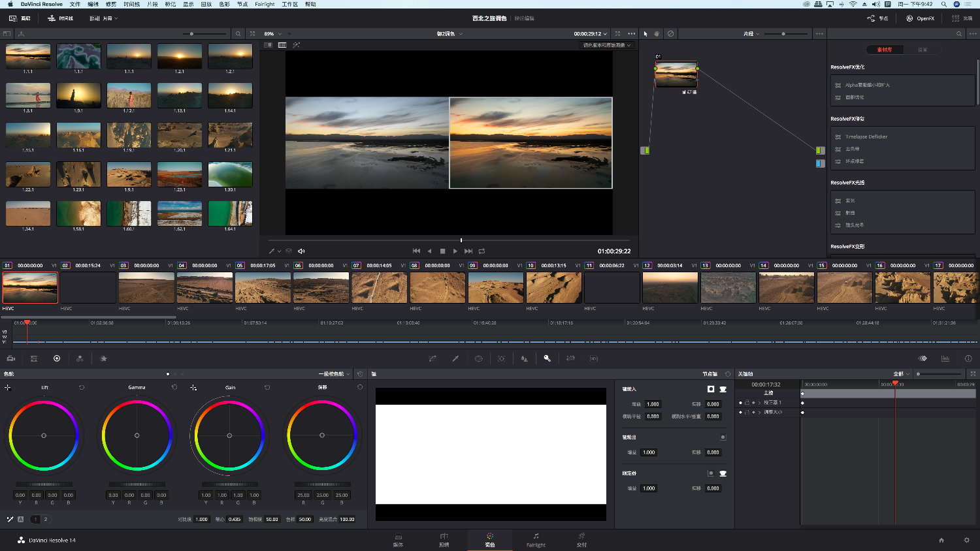Viewport: 980px width, 551px height.
Task: Expand the Corrector 1 keyframe track
Action: (x=759, y=403)
